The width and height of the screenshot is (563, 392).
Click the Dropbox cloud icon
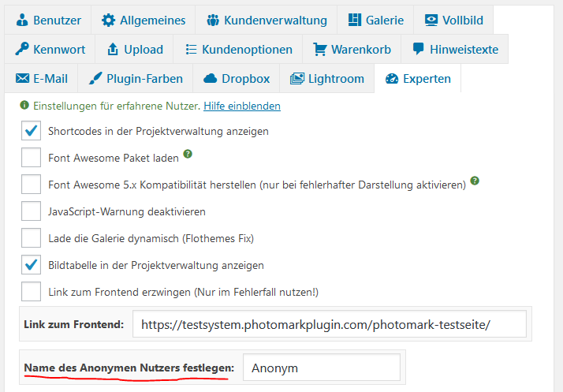tap(211, 79)
